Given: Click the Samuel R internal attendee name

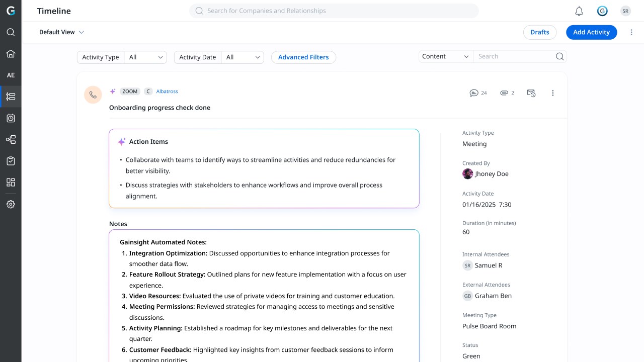Looking at the screenshot, I should point(489,265).
